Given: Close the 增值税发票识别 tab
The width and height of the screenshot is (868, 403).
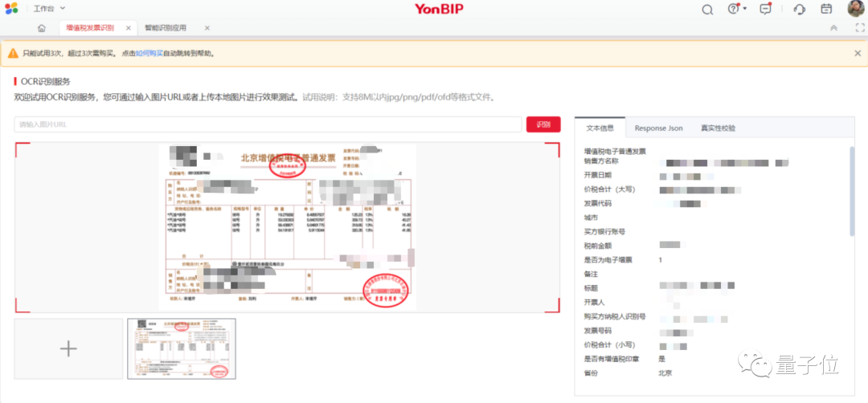Looking at the screenshot, I should 129,28.
